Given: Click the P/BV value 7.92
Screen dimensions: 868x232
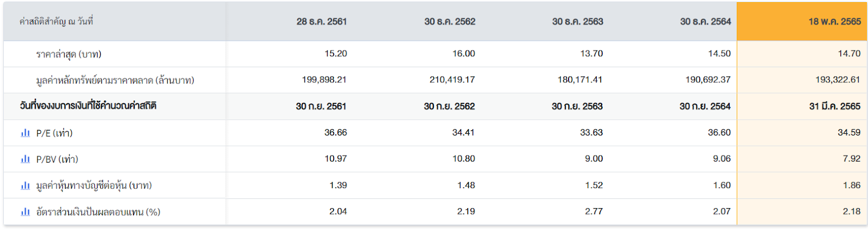Looking at the screenshot, I should tap(851, 159).
